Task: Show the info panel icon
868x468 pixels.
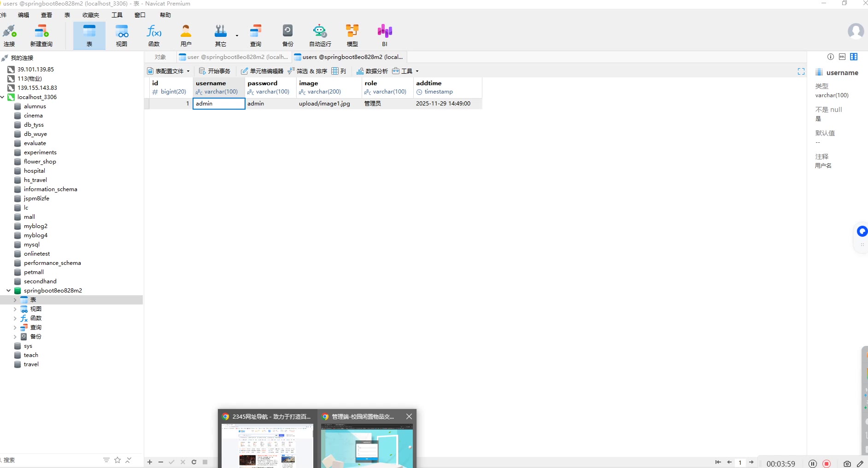Action: coord(830,57)
